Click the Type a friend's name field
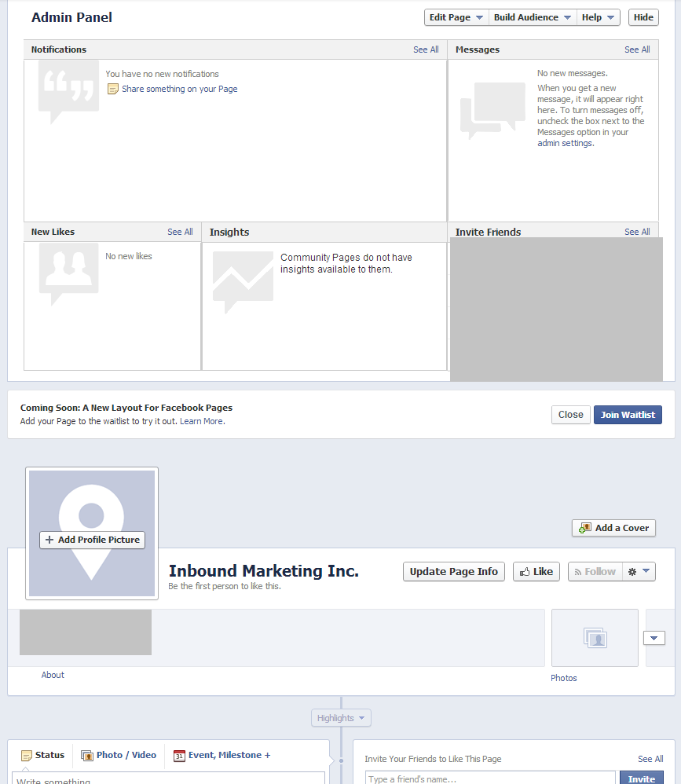This screenshot has height=784, width=681. point(490,779)
